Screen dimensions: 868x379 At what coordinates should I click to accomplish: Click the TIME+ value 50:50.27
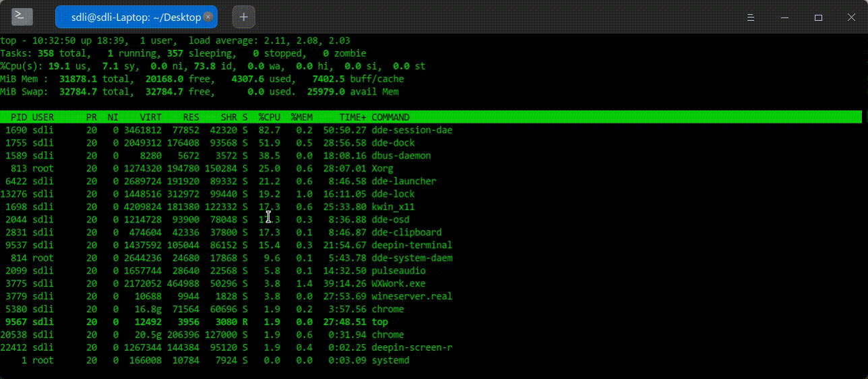pyautogui.click(x=345, y=130)
